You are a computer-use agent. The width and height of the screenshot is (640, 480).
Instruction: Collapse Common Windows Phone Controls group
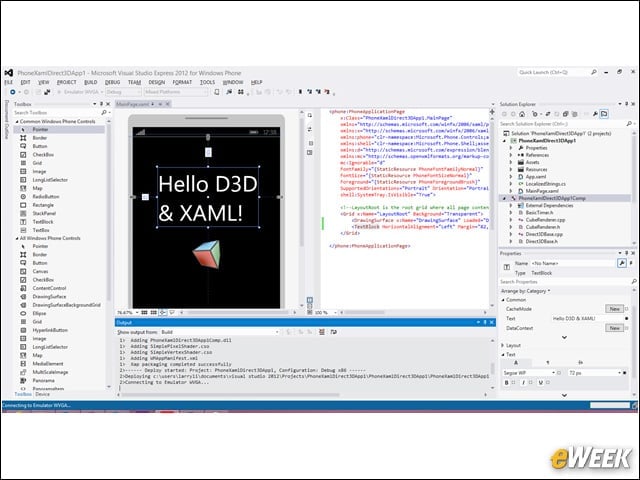click(x=17, y=122)
